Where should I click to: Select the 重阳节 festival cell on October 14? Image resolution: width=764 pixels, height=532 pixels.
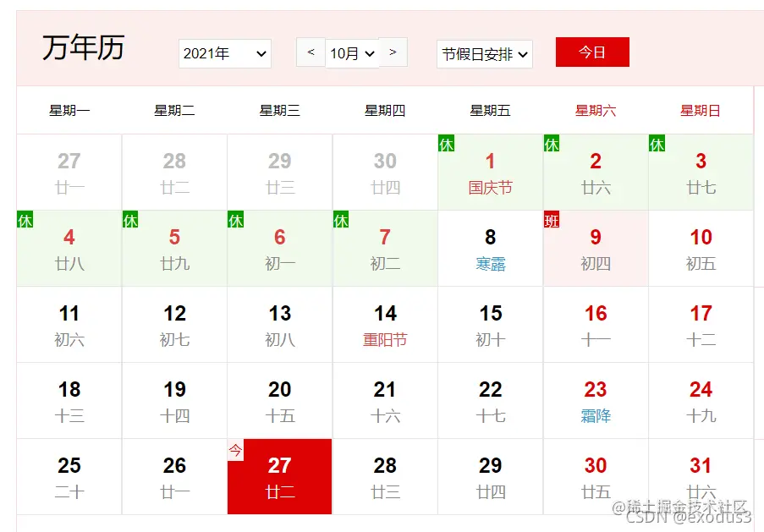[x=384, y=339]
